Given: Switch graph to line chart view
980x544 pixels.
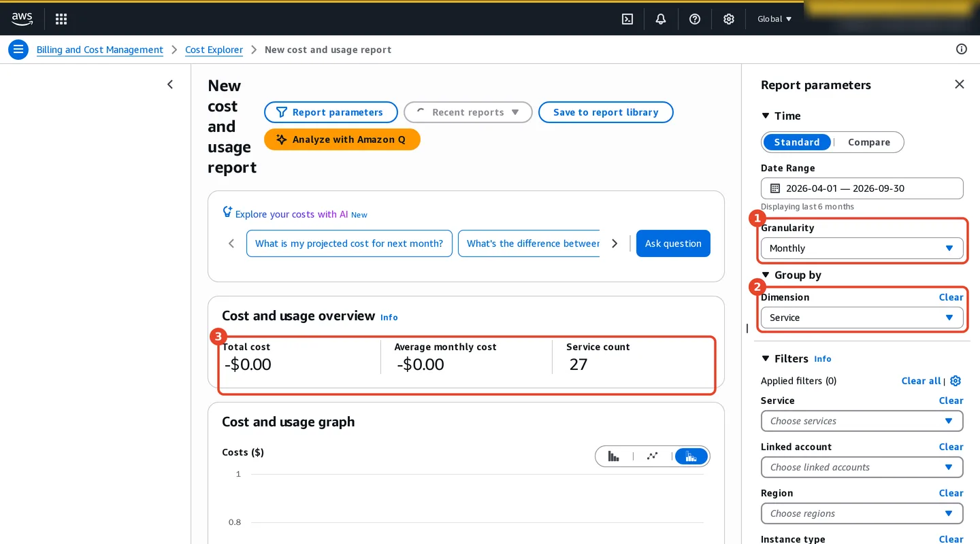Looking at the screenshot, I should tap(653, 456).
